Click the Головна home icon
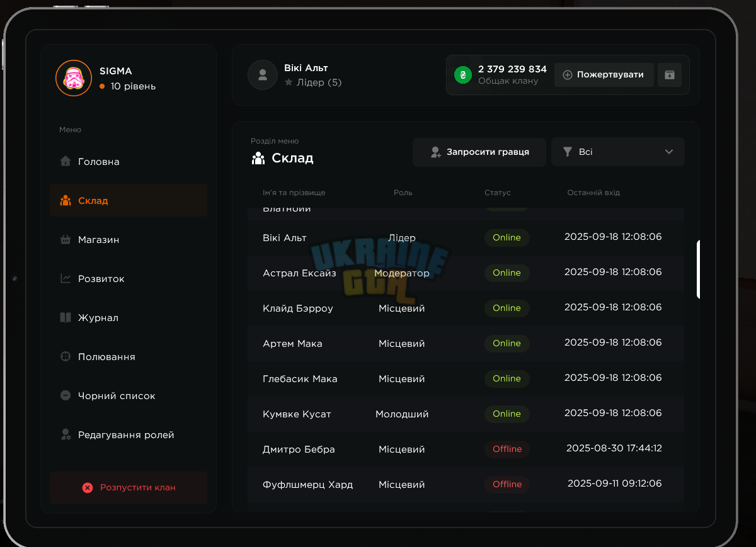 tap(66, 161)
